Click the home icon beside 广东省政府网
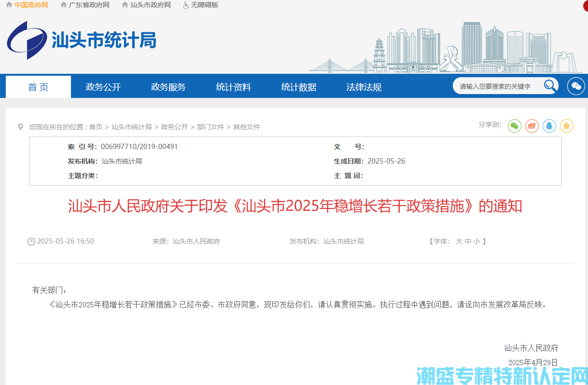 [64, 5]
